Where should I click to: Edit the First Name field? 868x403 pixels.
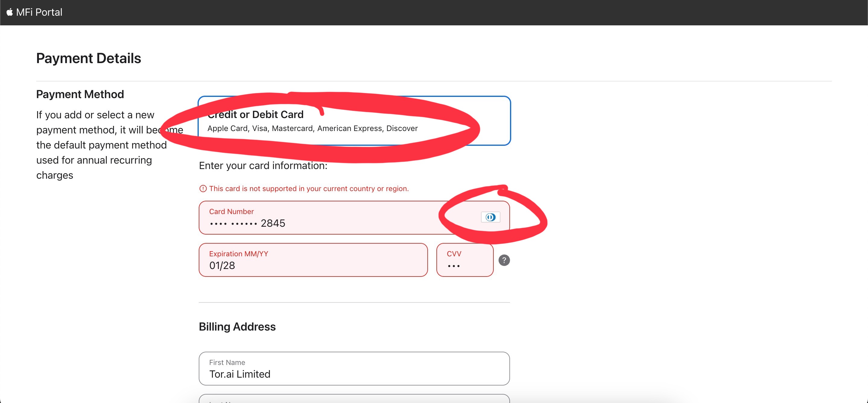click(x=354, y=374)
